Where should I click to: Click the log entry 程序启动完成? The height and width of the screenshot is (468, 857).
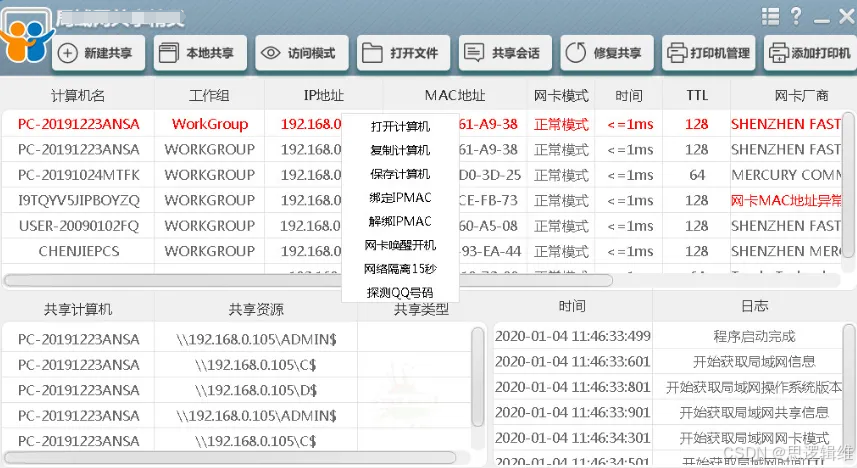pos(754,336)
